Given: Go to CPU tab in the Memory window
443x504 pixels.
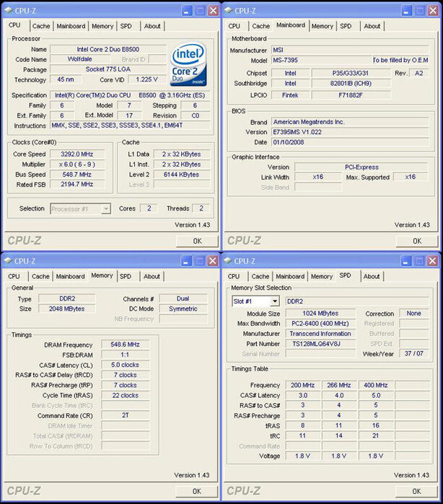Looking at the screenshot, I should [14, 276].
